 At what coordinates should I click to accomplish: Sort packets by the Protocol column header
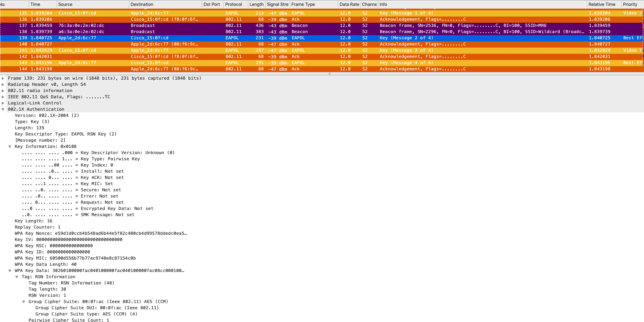[x=233, y=4]
